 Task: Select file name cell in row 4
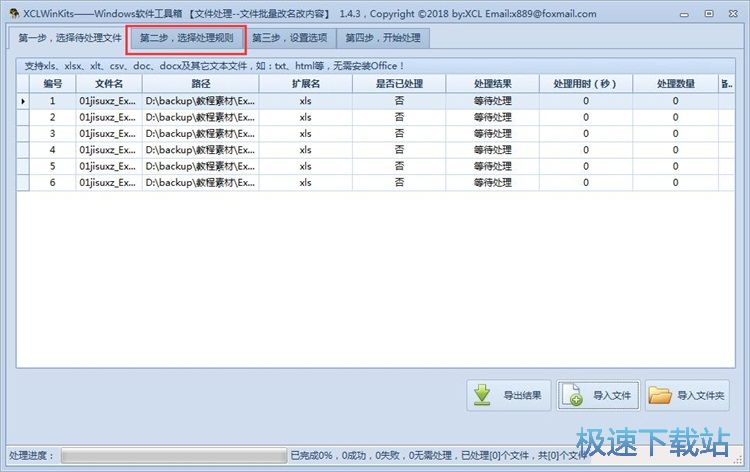[x=109, y=150]
